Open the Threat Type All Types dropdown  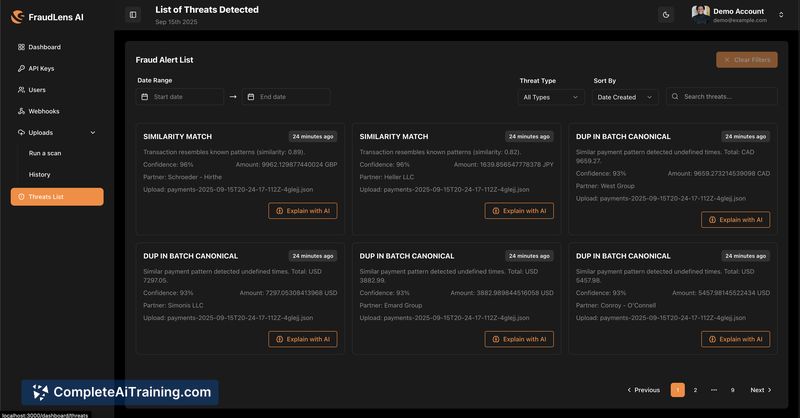(551, 97)
